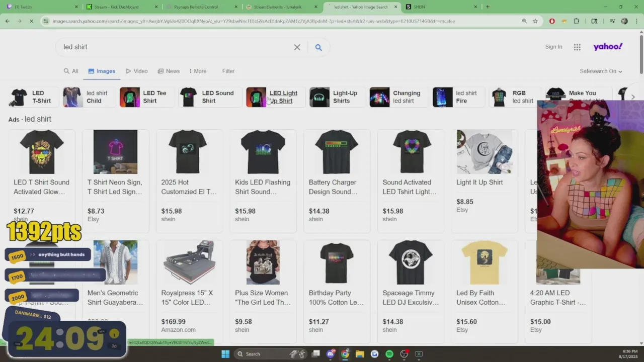Click the blue magnifier search icon
The height and width of the screenshot is (362, 644).
[x=318, y=47]
